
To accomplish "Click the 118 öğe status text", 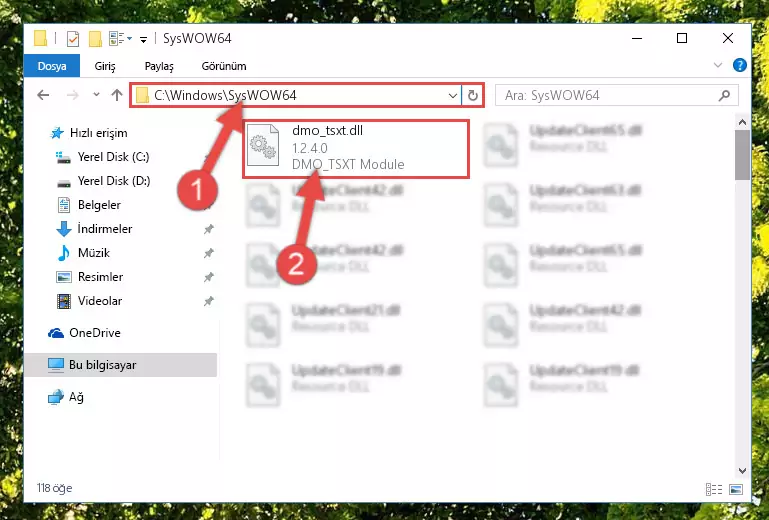I will (x=54, y=488).
